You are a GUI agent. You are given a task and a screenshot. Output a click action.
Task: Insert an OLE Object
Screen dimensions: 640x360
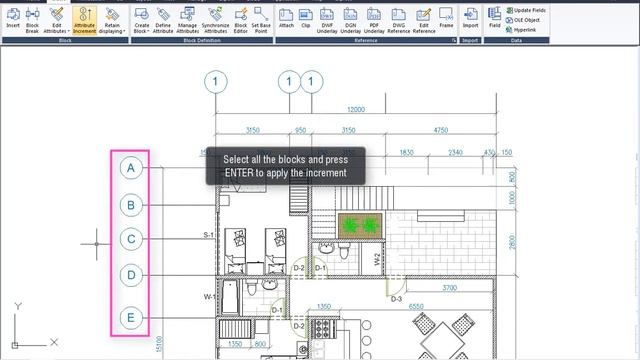pos(523,20)
